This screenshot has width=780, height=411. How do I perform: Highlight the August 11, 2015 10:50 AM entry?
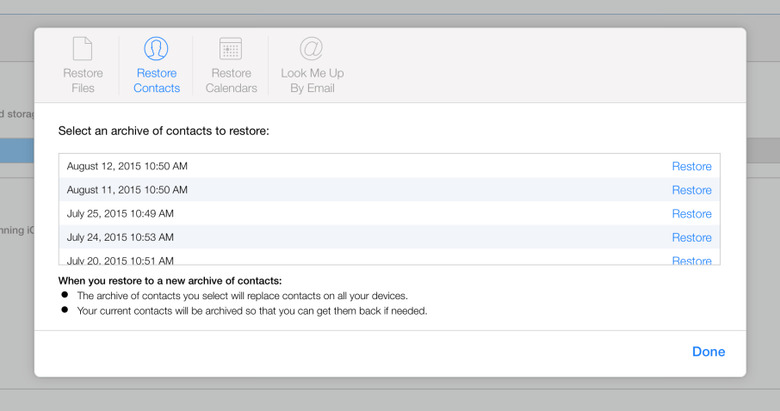[127, 190]
